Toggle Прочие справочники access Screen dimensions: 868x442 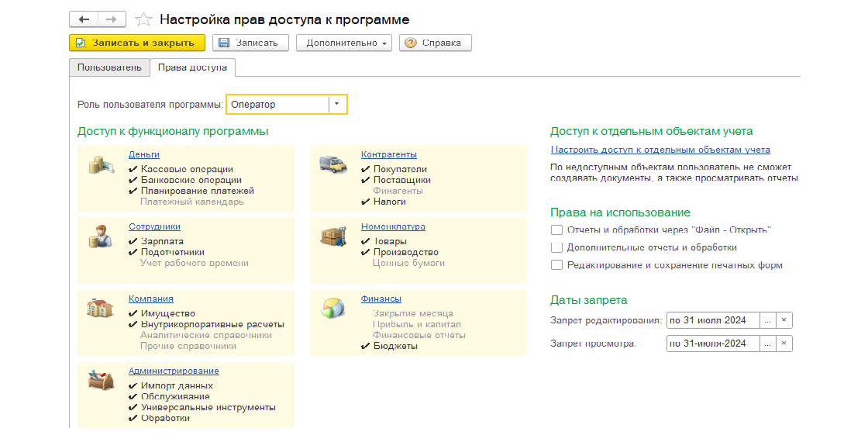(x=188, y=346)
